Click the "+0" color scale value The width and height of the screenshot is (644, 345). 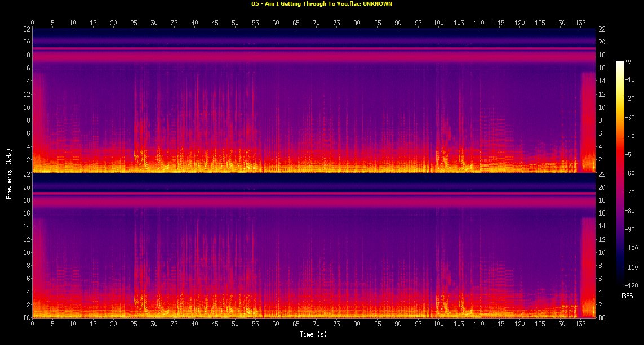point(628,61)
